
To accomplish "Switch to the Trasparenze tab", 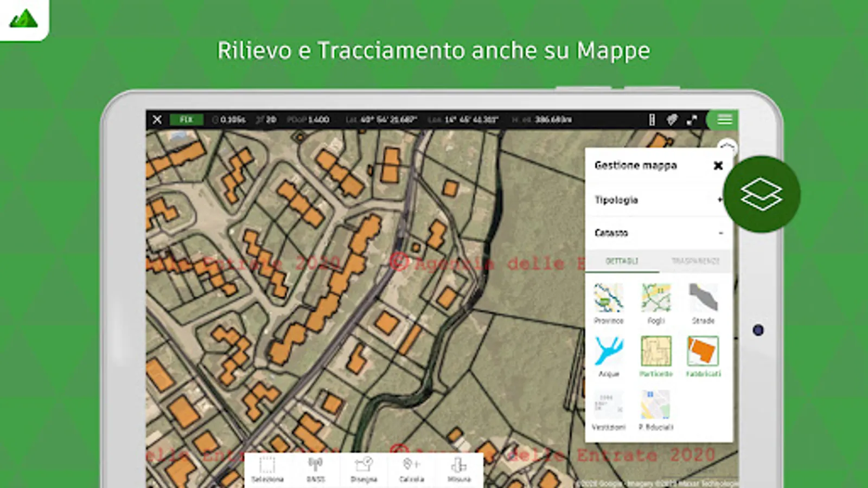I will pyautogui.click(x=695, y=261).
